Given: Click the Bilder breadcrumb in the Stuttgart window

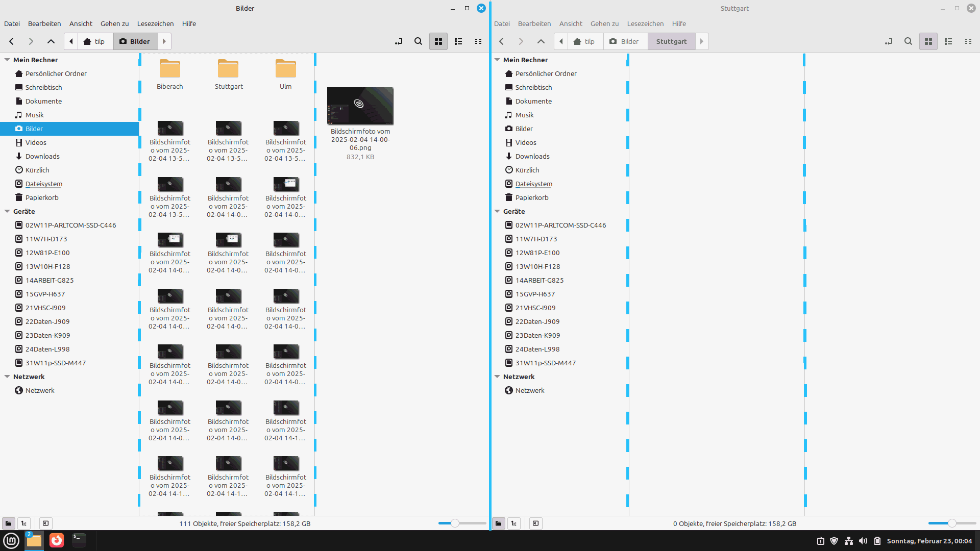Looking at the screenshot, I should tap(624, 41).
